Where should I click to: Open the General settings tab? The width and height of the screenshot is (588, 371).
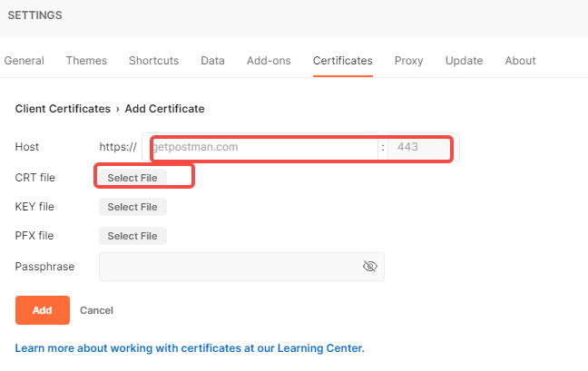[24, 61]
